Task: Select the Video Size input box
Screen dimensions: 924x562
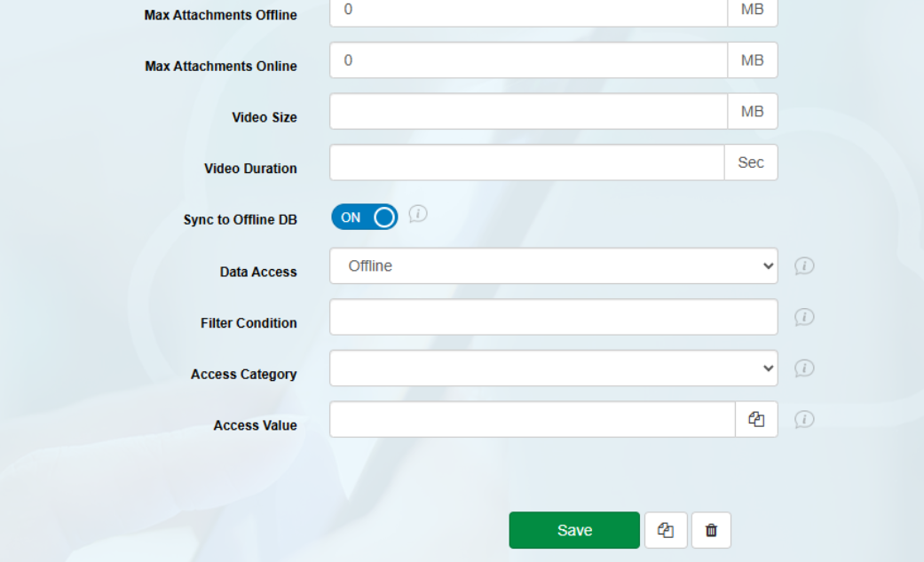Action: click(x=528, y=112)
